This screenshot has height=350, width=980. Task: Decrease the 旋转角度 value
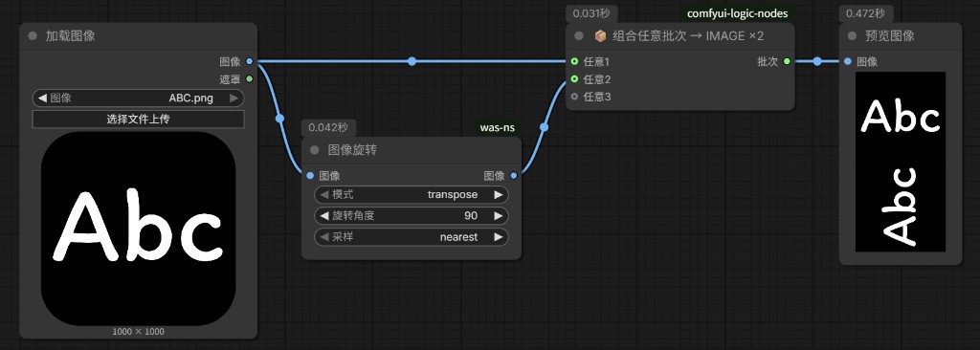click(x=323, y=215)
